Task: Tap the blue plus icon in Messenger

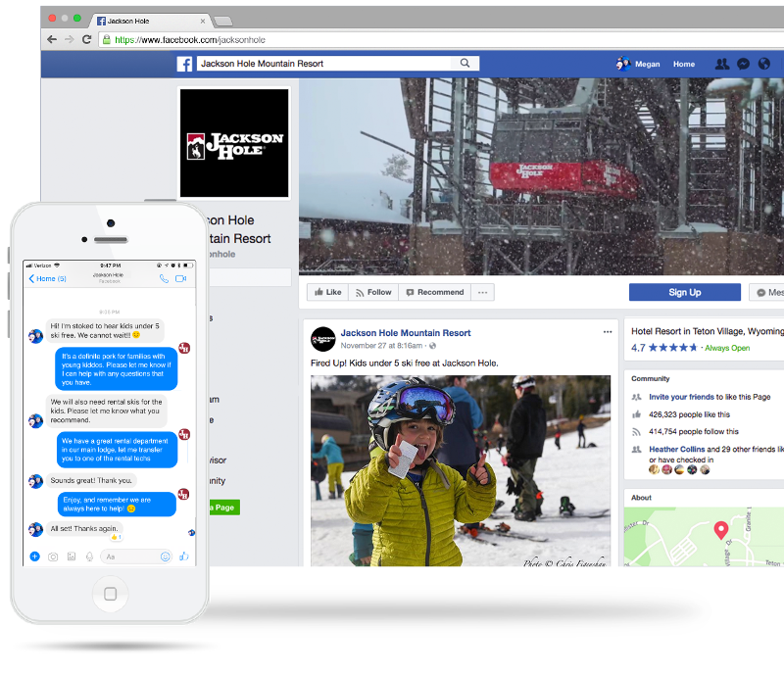Action: click(x=34, y=556)
